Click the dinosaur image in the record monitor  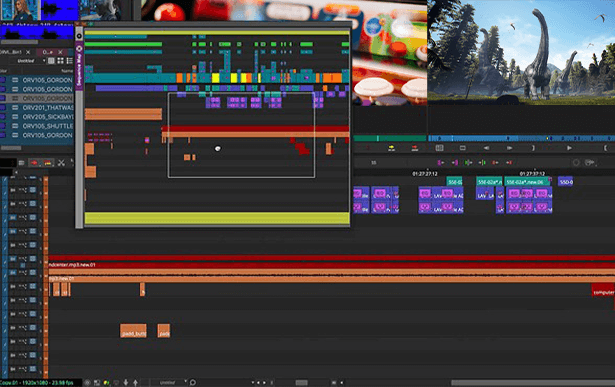coord(521,52)
